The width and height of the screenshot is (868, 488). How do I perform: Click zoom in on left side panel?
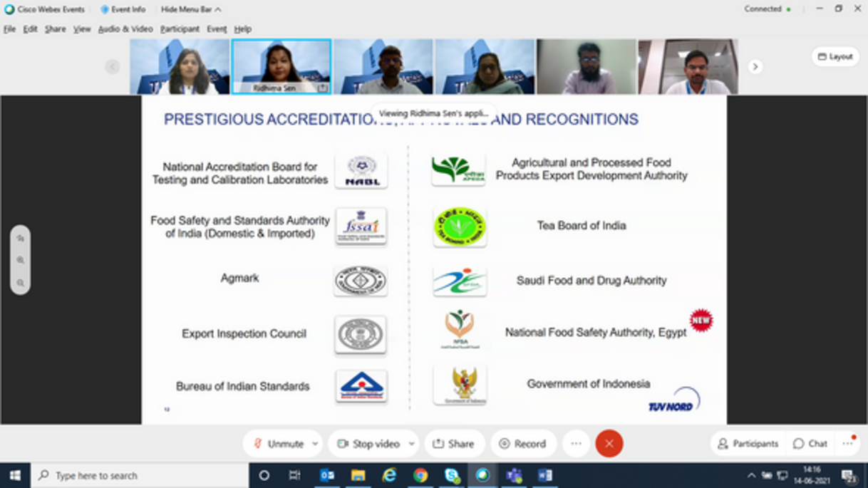click(x=21, y=260)
